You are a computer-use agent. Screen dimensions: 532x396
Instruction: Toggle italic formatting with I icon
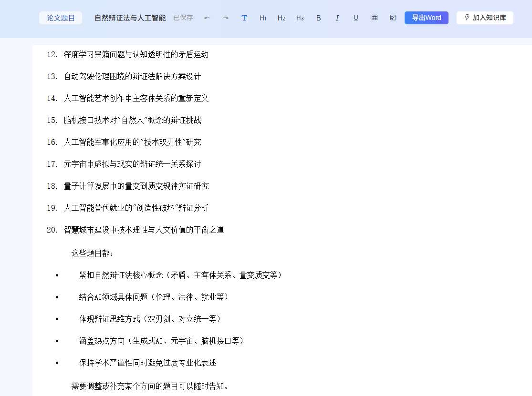tap(337, 18)
